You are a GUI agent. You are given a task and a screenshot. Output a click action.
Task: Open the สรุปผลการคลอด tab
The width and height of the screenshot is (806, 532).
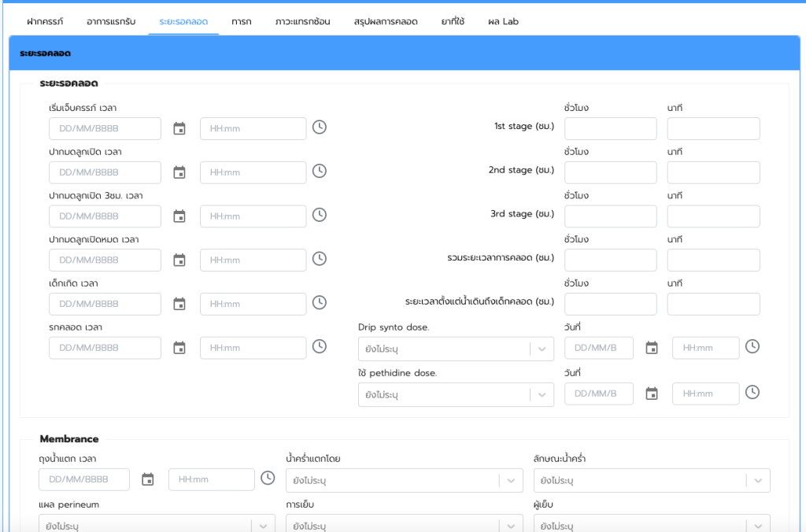(x=386, y=21)
